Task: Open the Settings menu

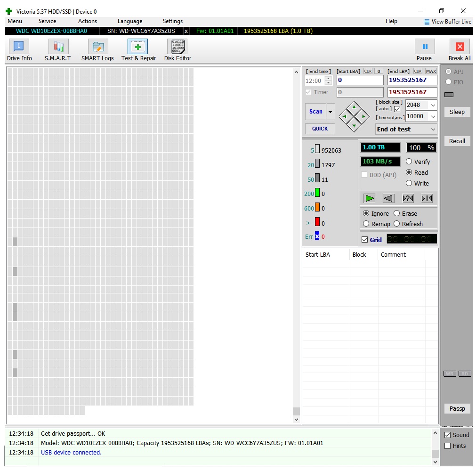Action: click(173, 21)
